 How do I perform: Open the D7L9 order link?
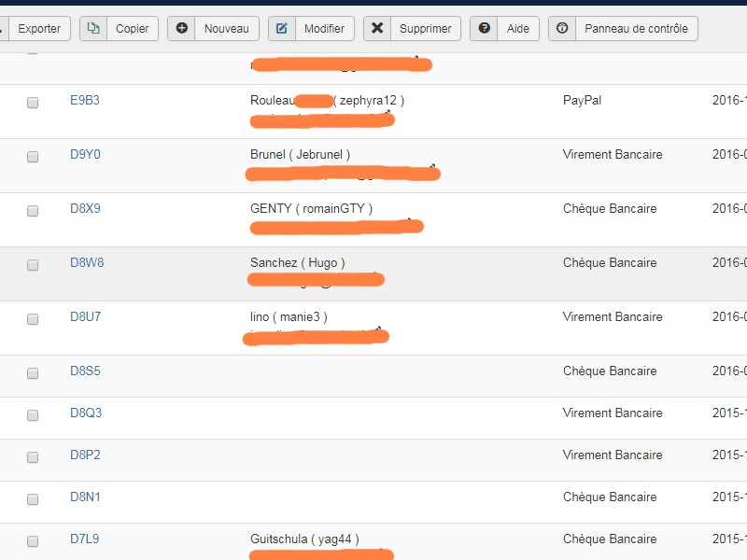point(84,539)
